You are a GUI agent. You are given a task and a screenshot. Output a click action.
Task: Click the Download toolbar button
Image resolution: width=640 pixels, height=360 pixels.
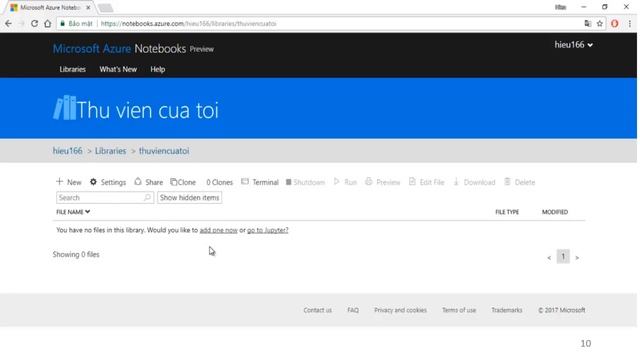pyautogui.click(x=474, y=182)
